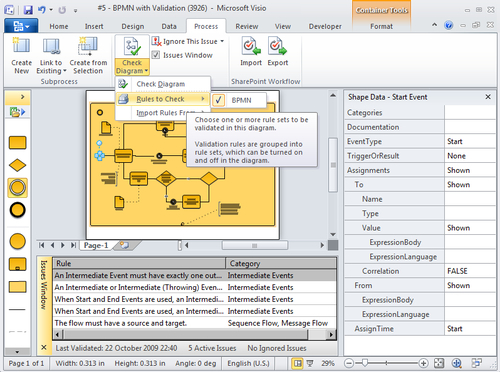
Task: Select the Rules to Check menu item
Action: [163, 99]
